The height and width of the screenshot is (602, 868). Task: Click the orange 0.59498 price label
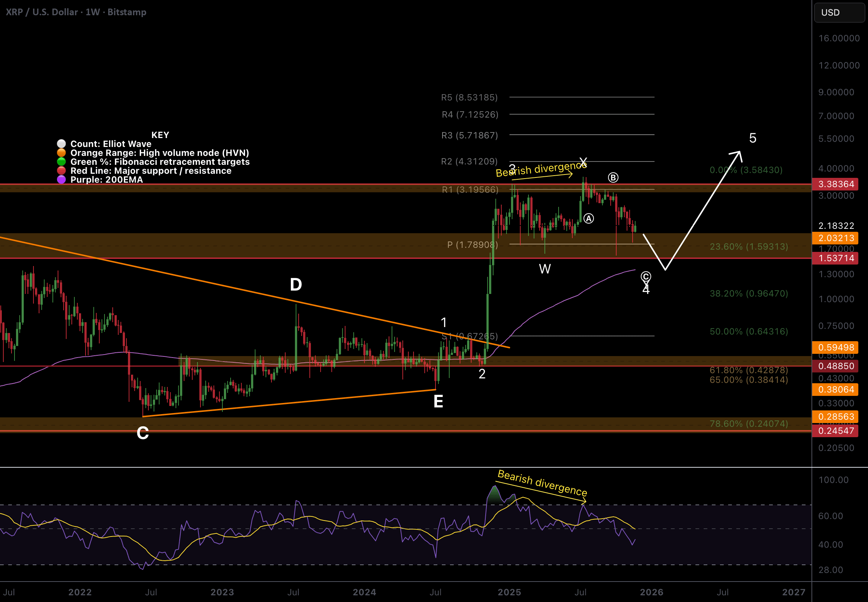coord(836,348)
